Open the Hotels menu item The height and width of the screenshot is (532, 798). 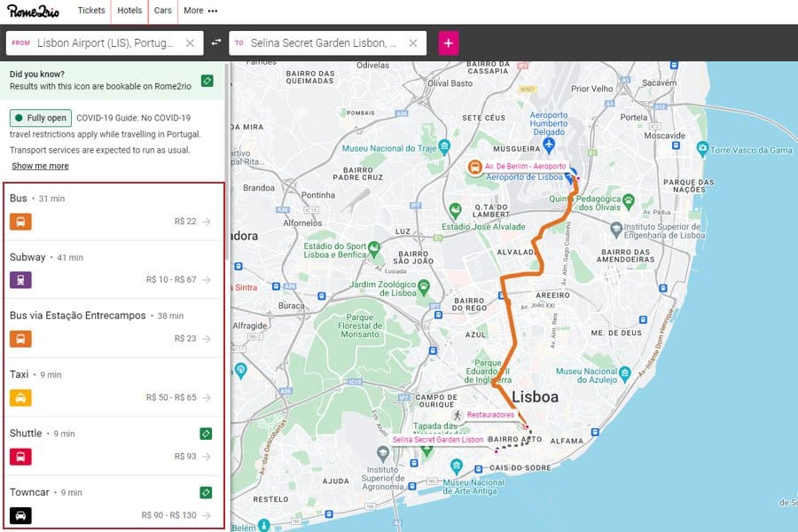[x=129, y=10]
